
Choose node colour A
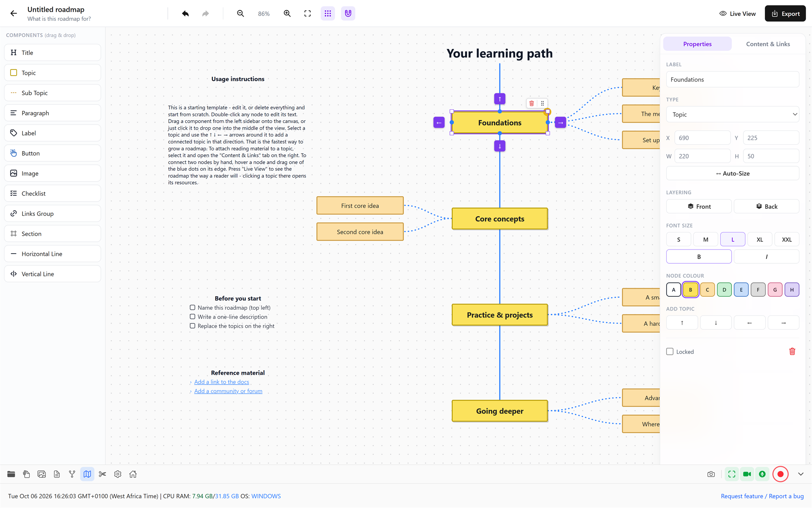674,290
